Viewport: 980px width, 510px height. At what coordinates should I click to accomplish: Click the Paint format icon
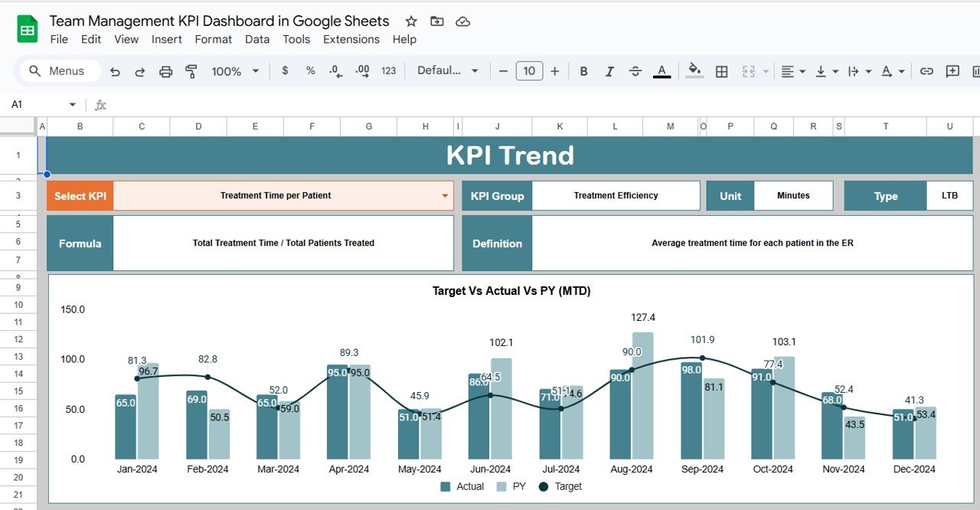point(191,70)
